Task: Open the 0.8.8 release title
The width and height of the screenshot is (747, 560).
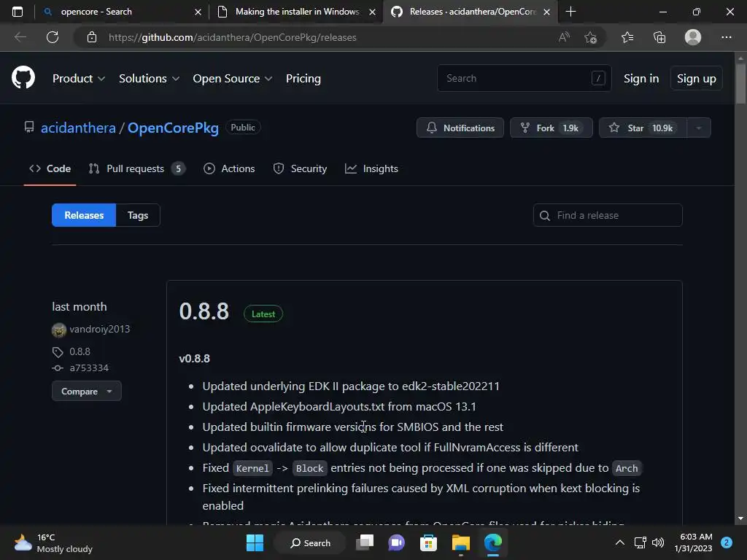Action: pos(204,311)
